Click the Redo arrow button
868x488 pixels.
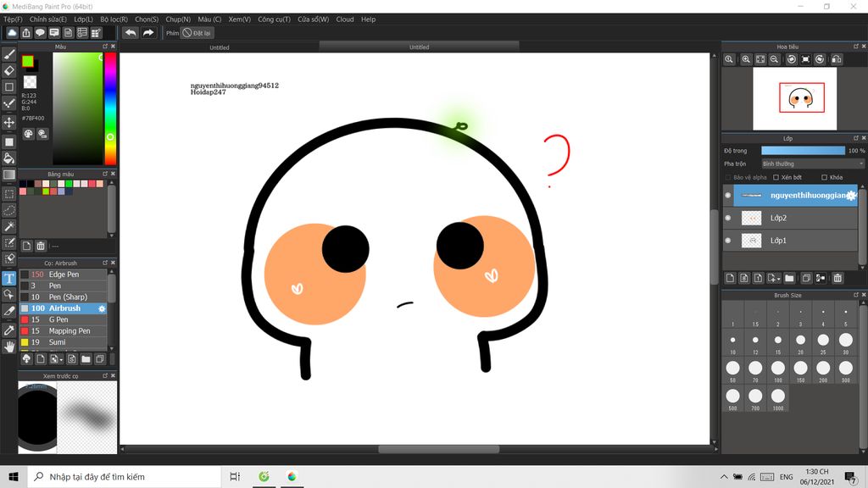[x=147, y=33]
